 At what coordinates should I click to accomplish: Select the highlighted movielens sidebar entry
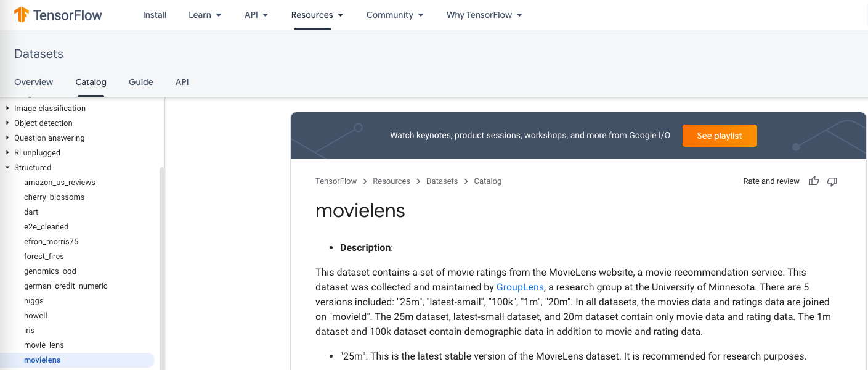(x=77, y=360)
